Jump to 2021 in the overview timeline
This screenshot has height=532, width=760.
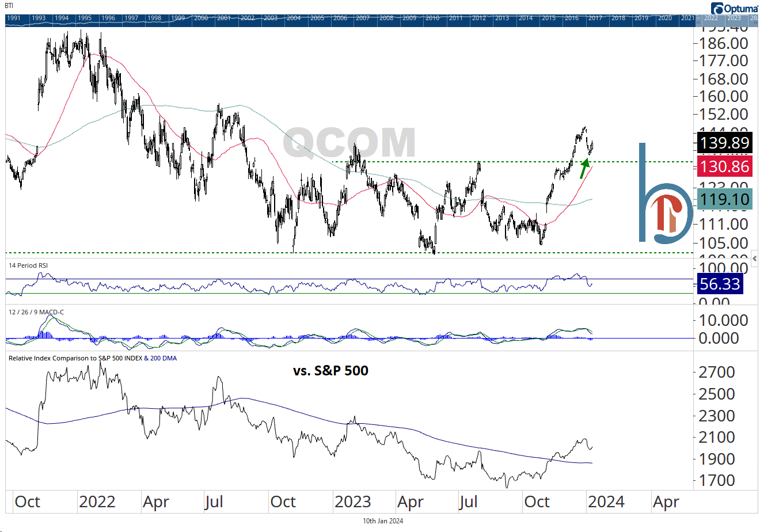coord(687,18)
